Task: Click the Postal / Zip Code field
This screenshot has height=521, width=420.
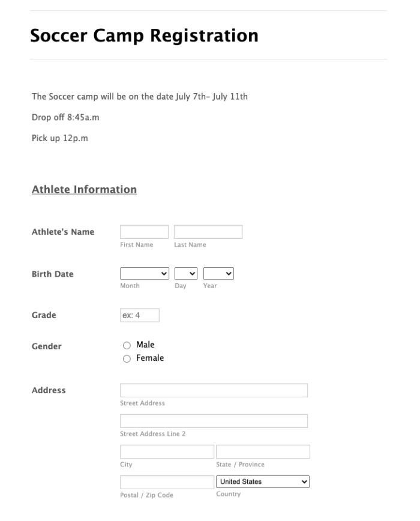Action: click(167, 482)
